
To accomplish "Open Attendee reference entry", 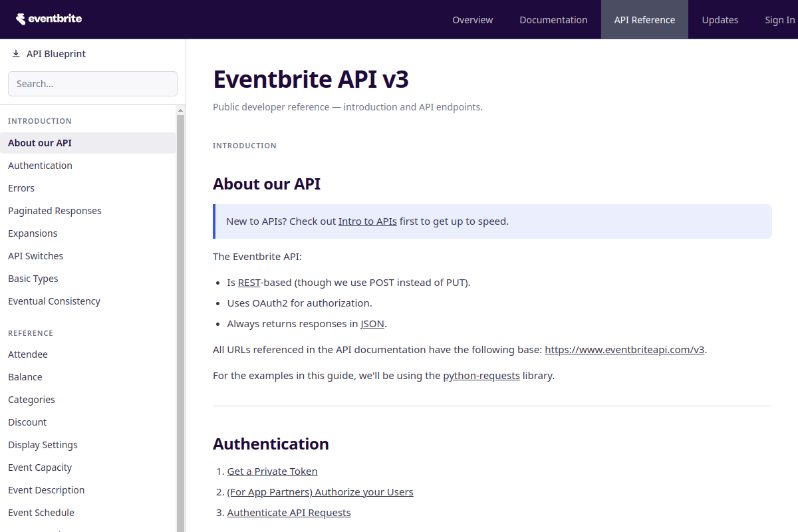I will (88, 354).
